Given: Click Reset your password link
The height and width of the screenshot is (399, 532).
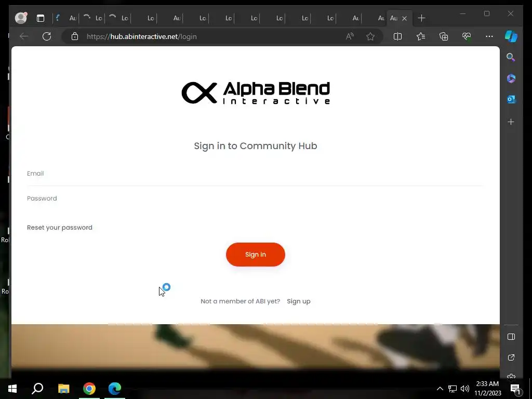Looking at the screenshot, I should [x=60, y=228].
